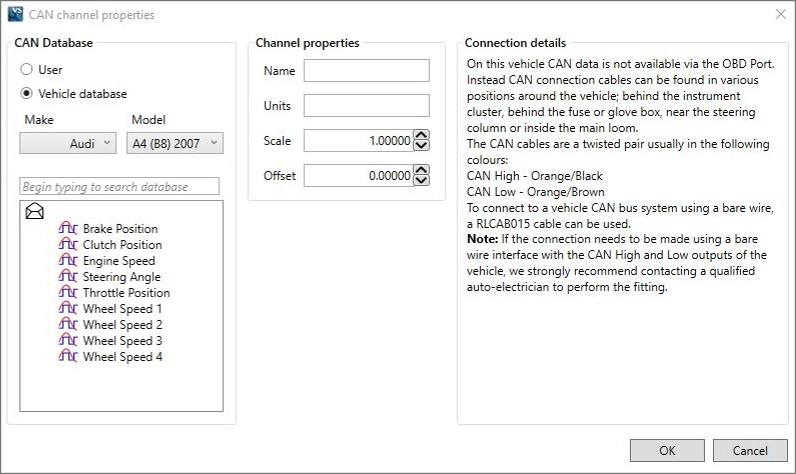This screenshot has height=474, width=796.
Task: Increase Offset value with up arrow
Action: [x=421, y=170]
